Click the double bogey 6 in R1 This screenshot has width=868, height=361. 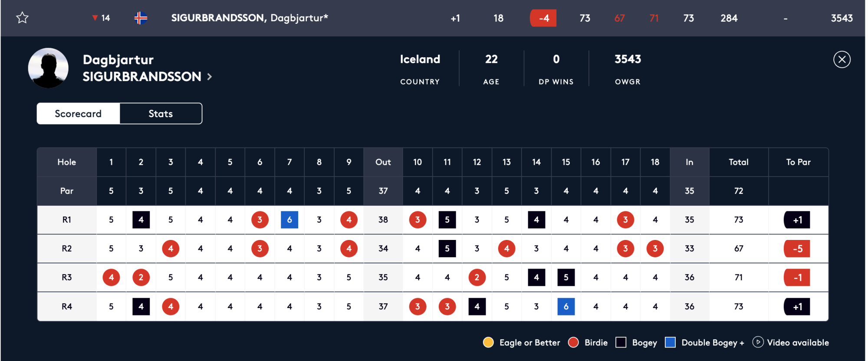click(289, 220)
